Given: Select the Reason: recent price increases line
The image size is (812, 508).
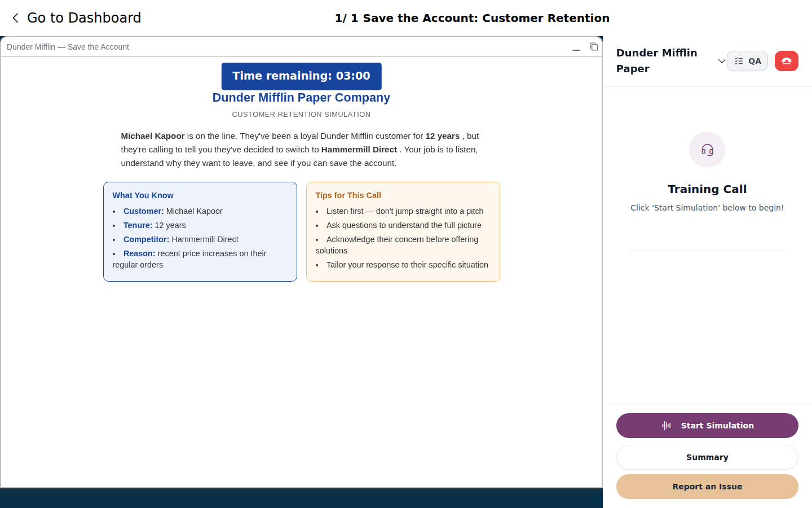Looking at the screenshot, I should (189, 259).
